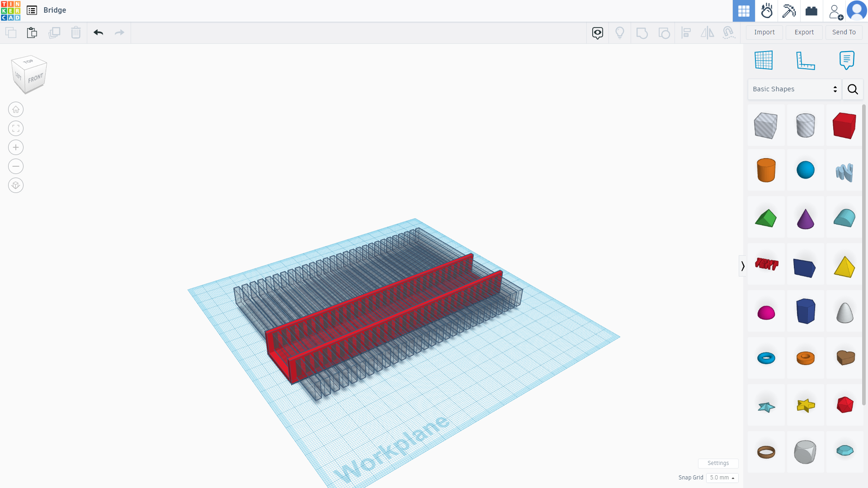The width and height of the screenshot is (868, 488).
Task: Open the design list menu icon
Action: 32,10
